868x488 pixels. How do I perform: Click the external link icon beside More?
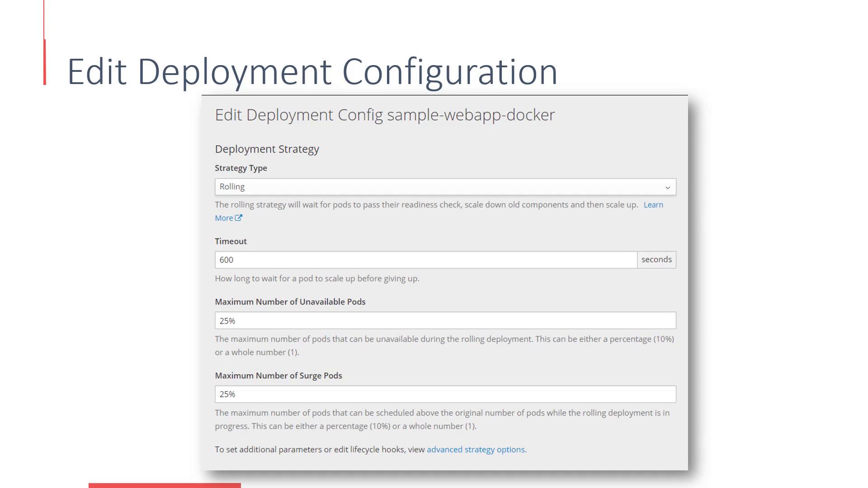point(239,218)
